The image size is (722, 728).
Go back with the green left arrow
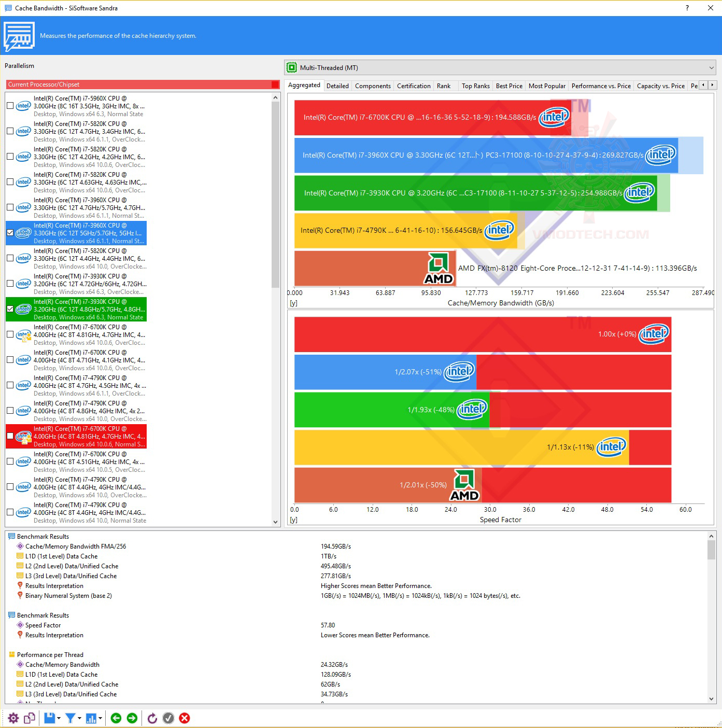click(116, 718)
